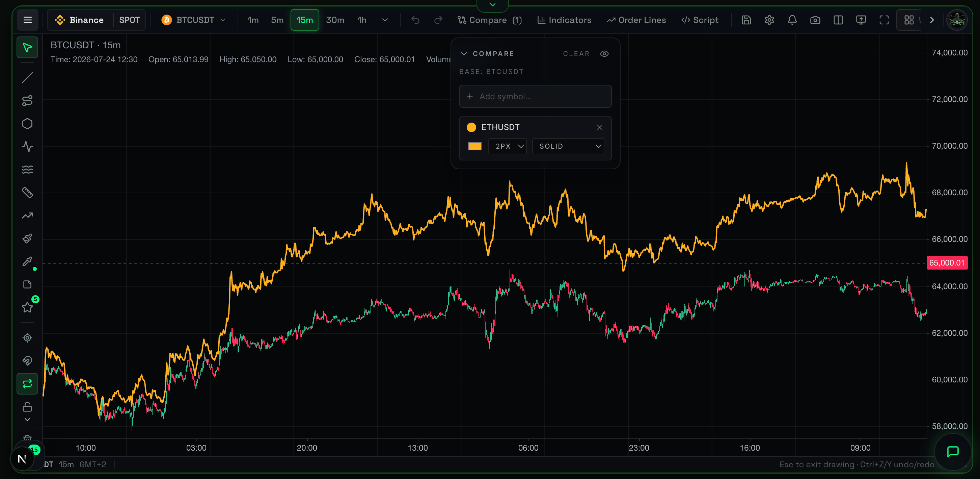
Task: Take a chart snapshot with camera
Action: pos(815,20)
